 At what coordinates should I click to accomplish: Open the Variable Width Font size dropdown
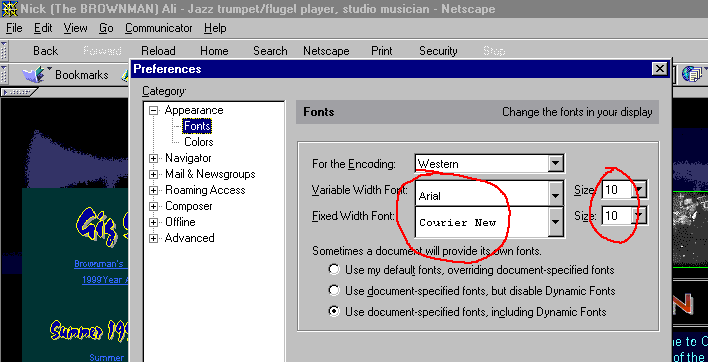pyautogui.click(x=640, y=190)
